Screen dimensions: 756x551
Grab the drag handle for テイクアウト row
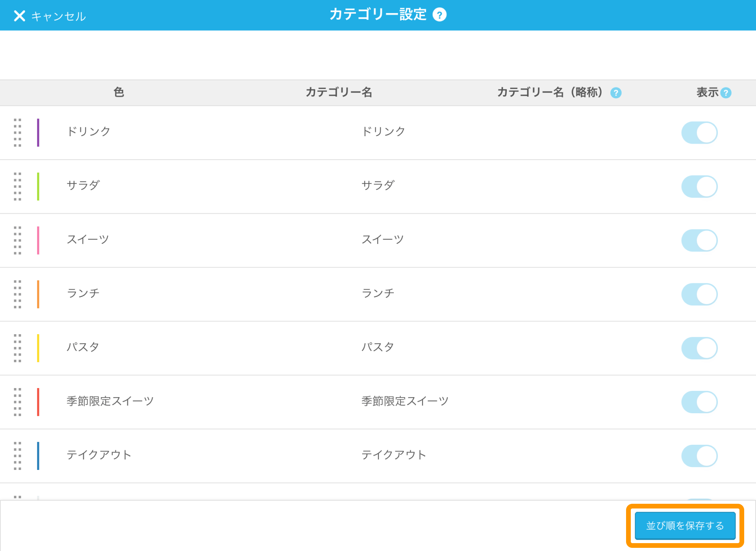click(x=17, y=456)
